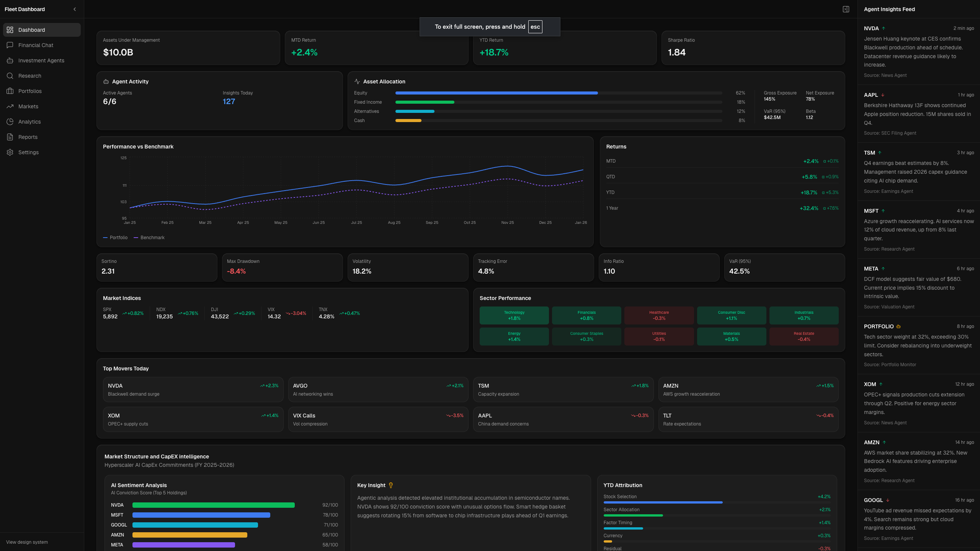Click the Financial Chat bubble icon

click(x=10, y=45)
